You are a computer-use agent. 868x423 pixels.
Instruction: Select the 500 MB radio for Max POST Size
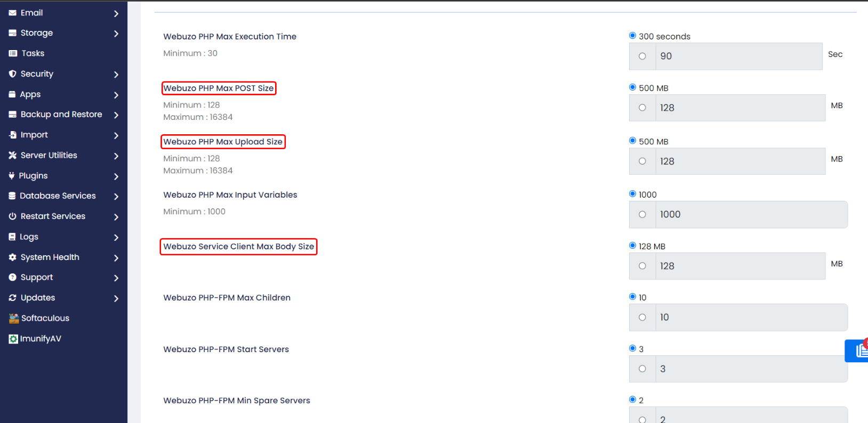point(633,87)
